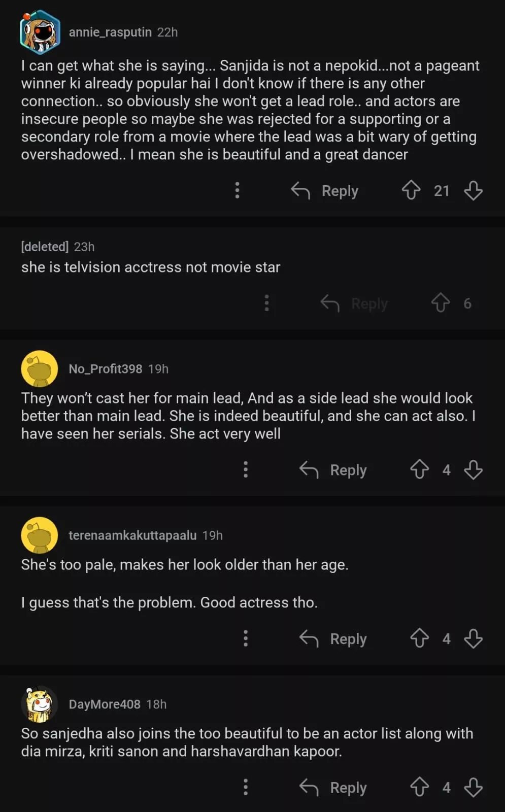
Task: Downvote terenaamkakuttapaalu's comment
Action: [473, 639]
